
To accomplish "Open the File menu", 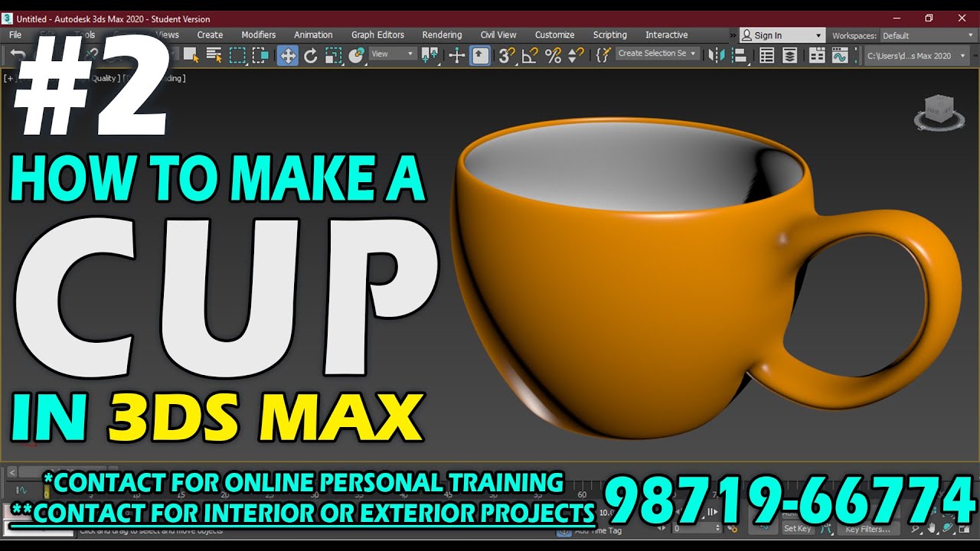I will coord(15,35).
